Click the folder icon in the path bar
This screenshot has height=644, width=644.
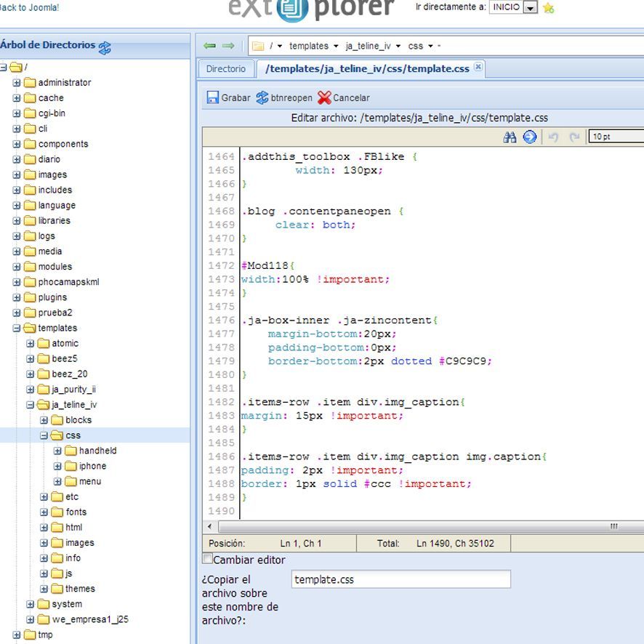click(x=258, y=46)
